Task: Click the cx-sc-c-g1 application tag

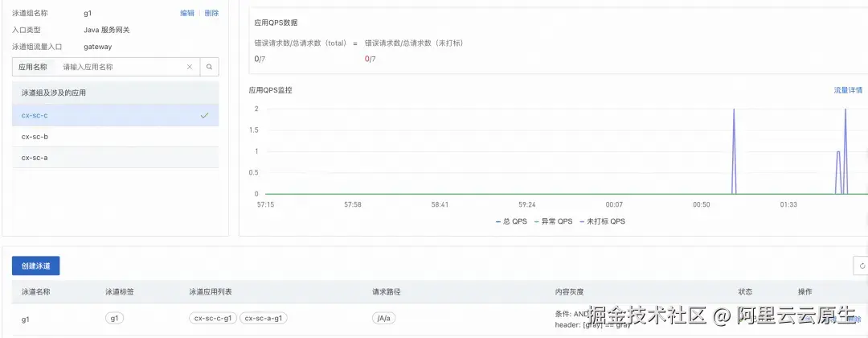Action: [213, 318]
